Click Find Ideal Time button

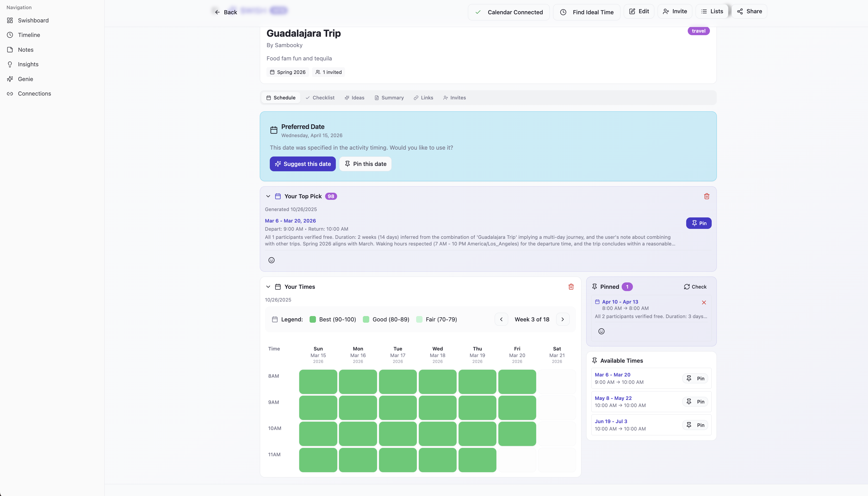point(586,12)
